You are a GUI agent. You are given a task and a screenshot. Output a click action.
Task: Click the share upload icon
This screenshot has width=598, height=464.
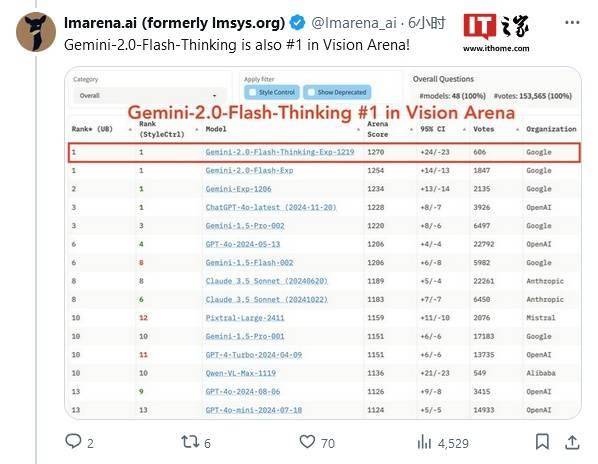pyautogui.click(x=572, y=442)
